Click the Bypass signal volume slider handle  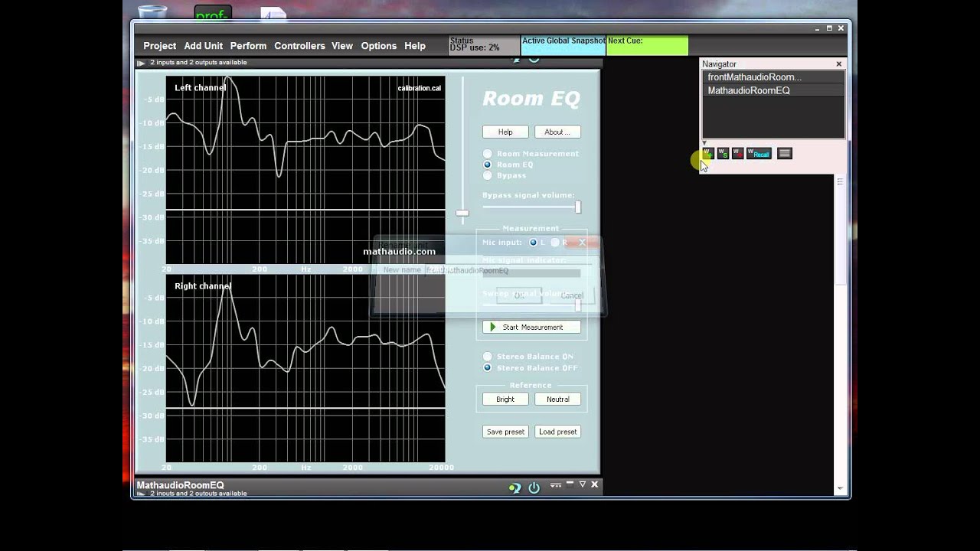coord(578,207)
